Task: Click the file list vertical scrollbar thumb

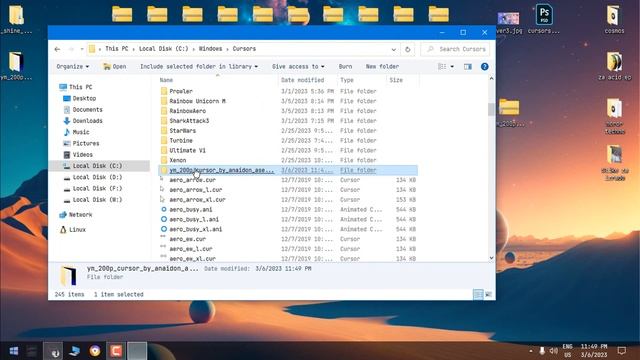Action: (491, 109)
